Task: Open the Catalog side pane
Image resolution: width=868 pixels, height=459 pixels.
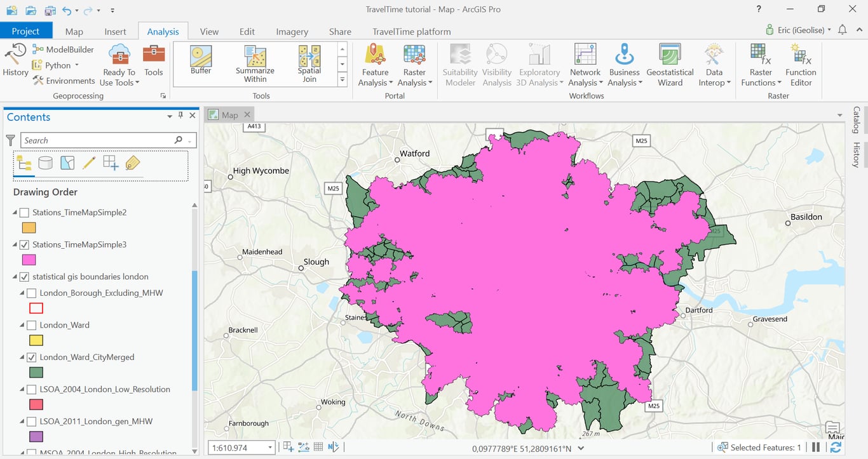Action: click(x=856, y=119)
